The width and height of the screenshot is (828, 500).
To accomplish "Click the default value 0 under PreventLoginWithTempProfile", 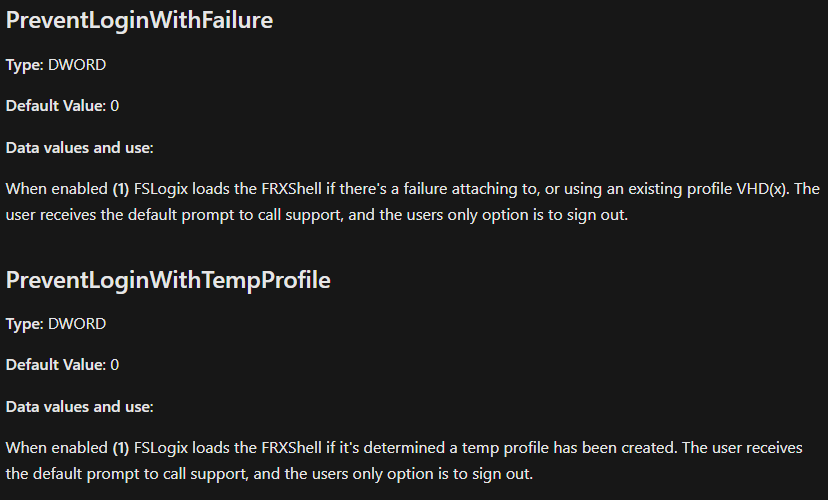I will click(115, 365).
